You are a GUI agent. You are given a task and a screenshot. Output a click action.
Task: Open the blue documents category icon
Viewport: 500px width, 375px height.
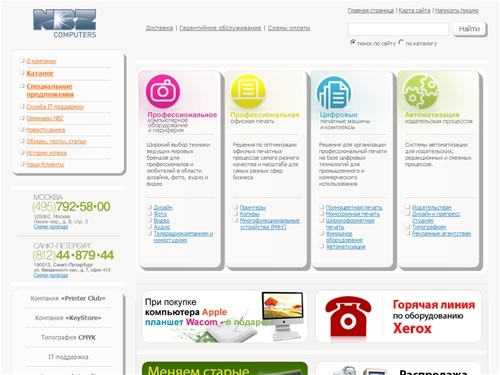click(334, 93)
